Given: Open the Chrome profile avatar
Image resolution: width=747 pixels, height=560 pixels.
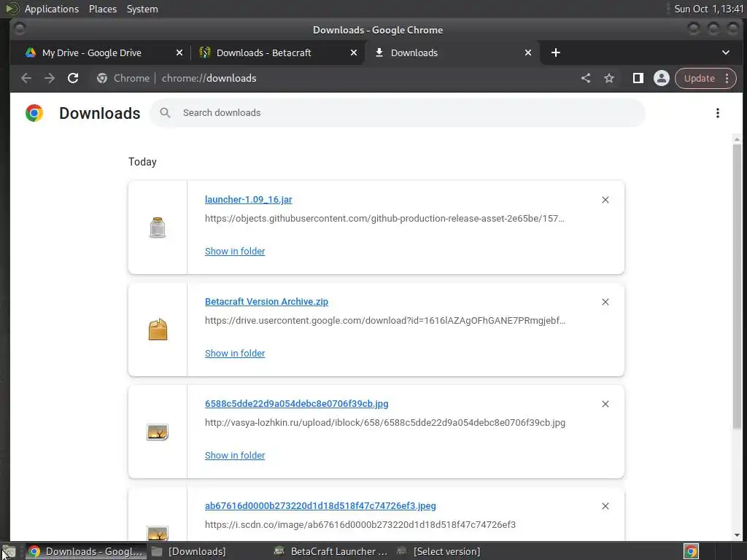Looking at the screenshot, I should pyautogui.click(x=661, y=78).
